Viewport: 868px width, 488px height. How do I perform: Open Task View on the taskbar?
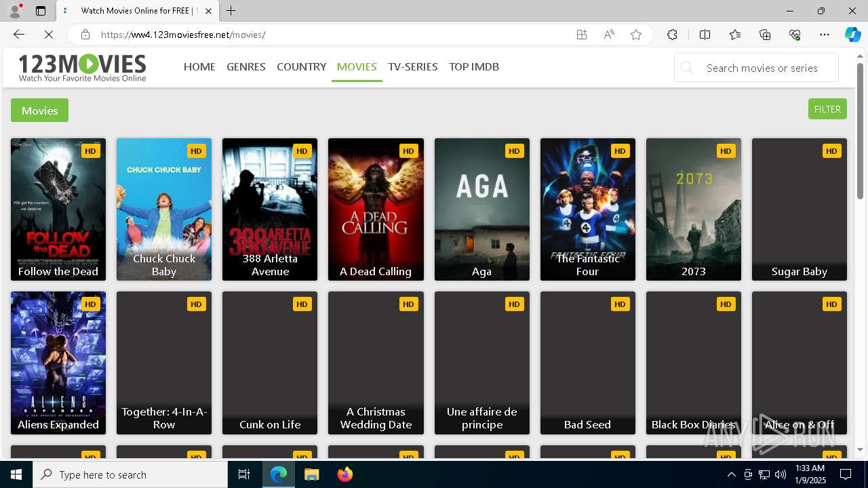(x=244, y=474)
